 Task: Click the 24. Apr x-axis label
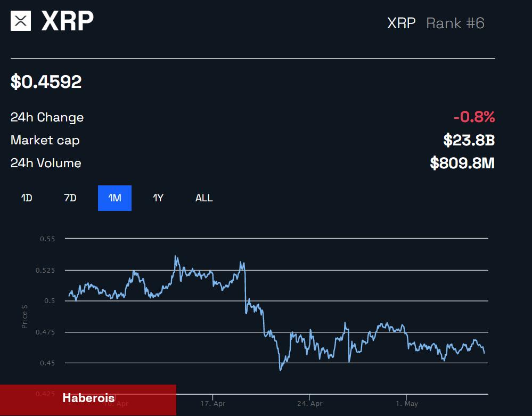click(310, 404)
